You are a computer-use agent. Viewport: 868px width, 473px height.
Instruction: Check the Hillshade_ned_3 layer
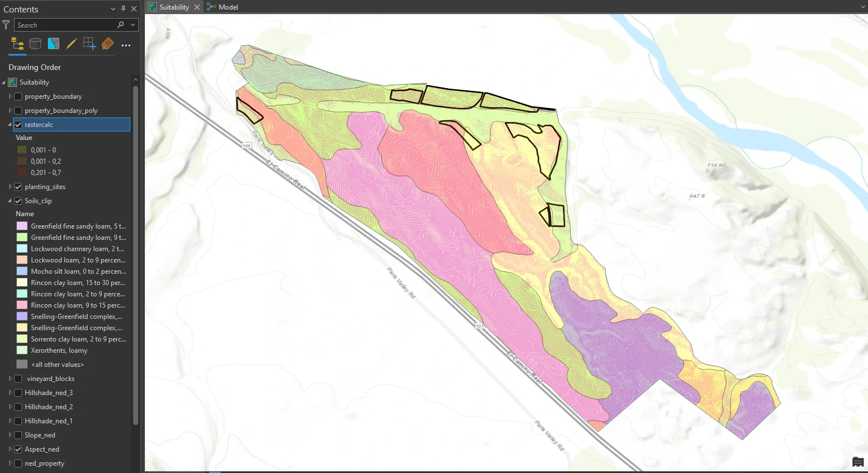(x=18, y=393)
